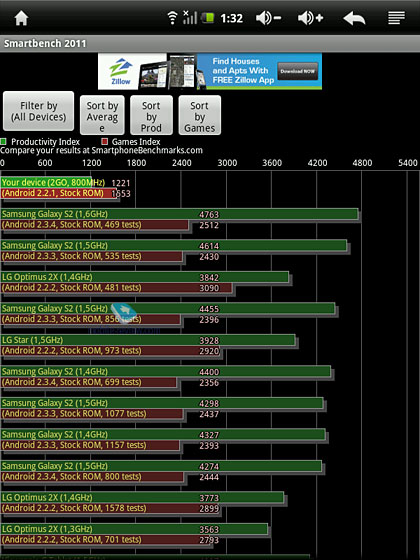Screen dimensions: 420x560
Task: Tap the Download Now ad button
Action: [298, 71]
